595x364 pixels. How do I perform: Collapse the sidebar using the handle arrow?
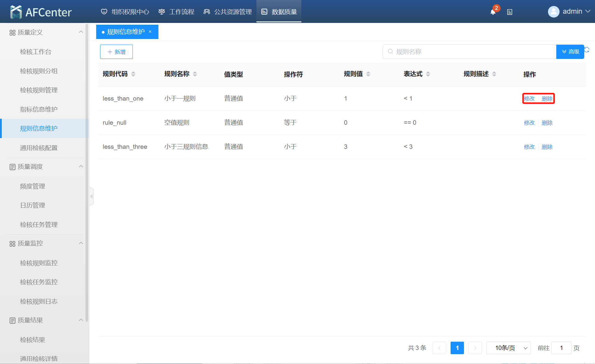[x=91, y=196]
